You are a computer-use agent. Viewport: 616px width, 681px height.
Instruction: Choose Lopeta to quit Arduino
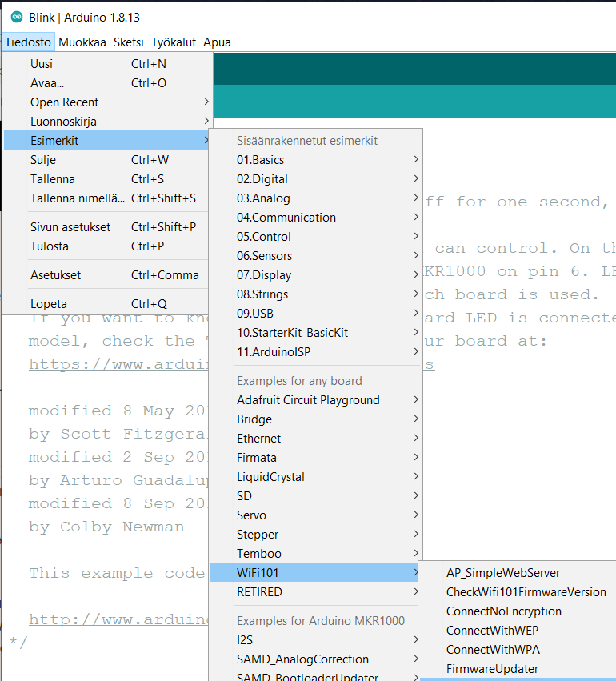(107, 303)
